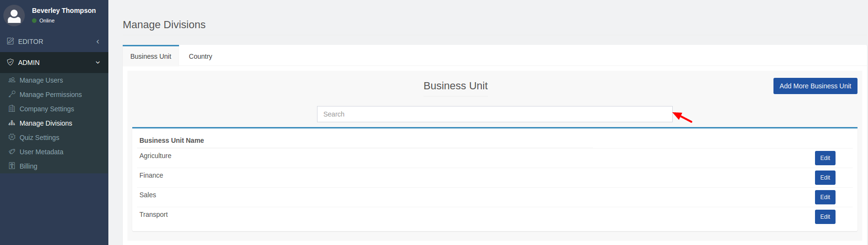The height and width of the screenshot is (245, 868).
Task: Edit the Agriculture business unit
Action: click(825, 158)
